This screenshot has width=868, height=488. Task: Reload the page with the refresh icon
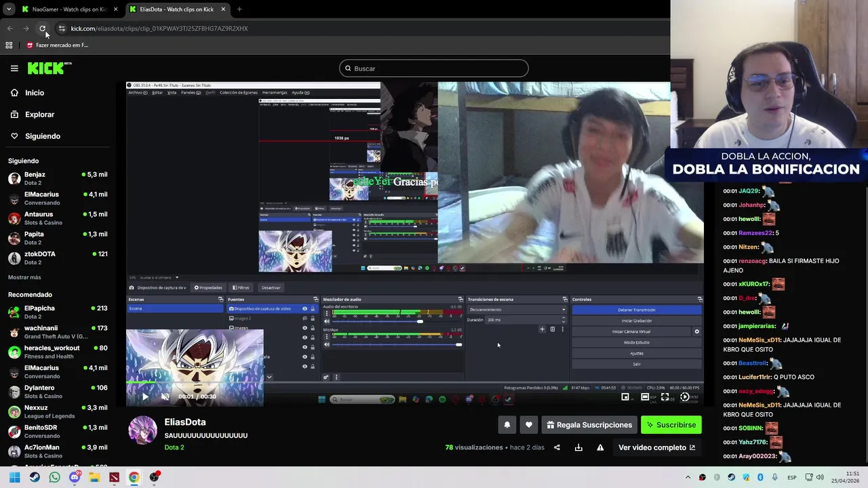tap(42, 28)
